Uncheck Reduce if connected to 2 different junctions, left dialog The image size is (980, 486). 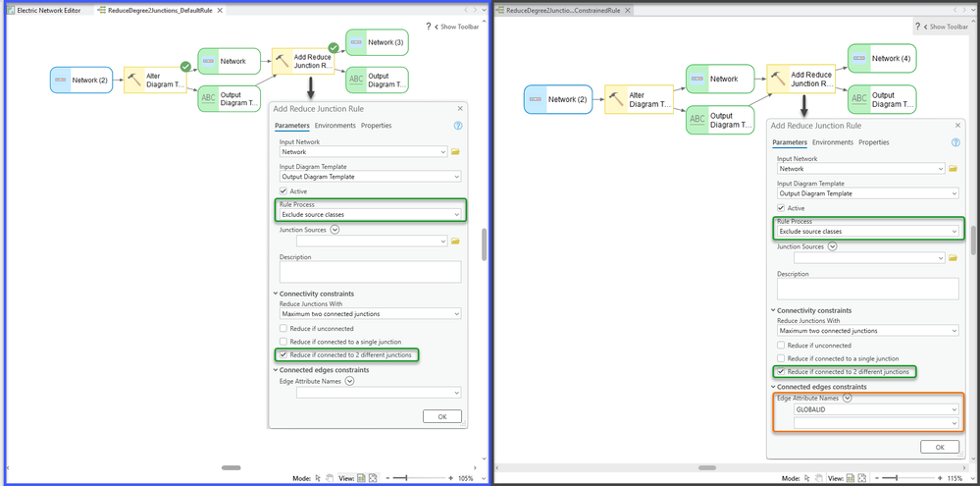pyautogui.click(x=284, y=355)
